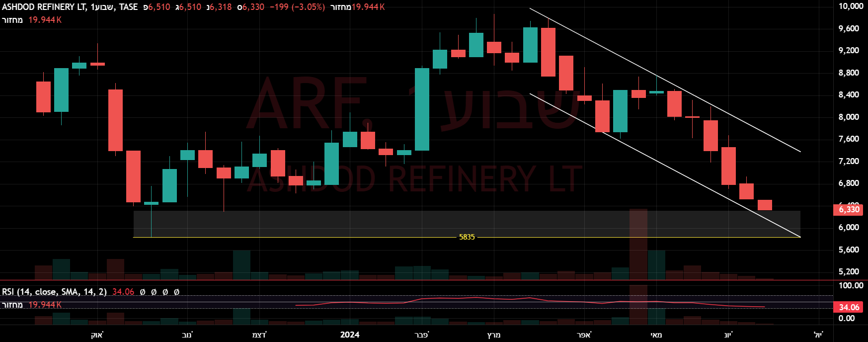Click the נוב' month label on time axis

(x=187, y=335)
